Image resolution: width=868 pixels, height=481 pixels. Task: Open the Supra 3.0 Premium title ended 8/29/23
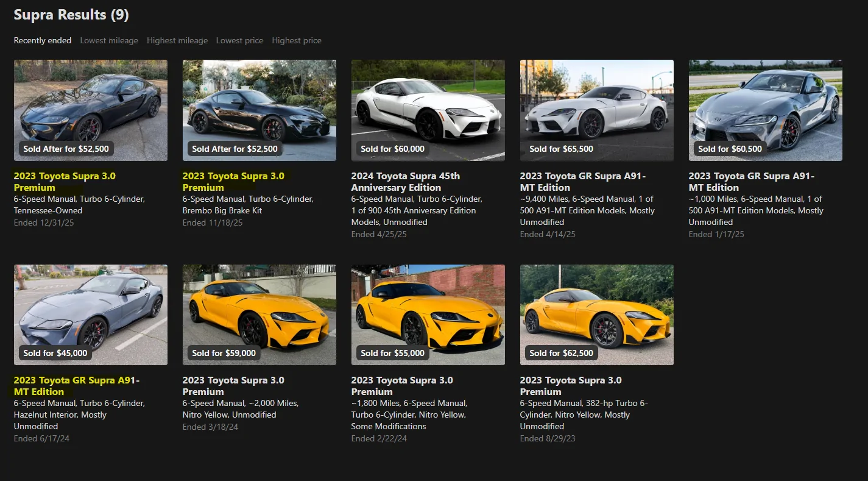(x=571, y=386)
